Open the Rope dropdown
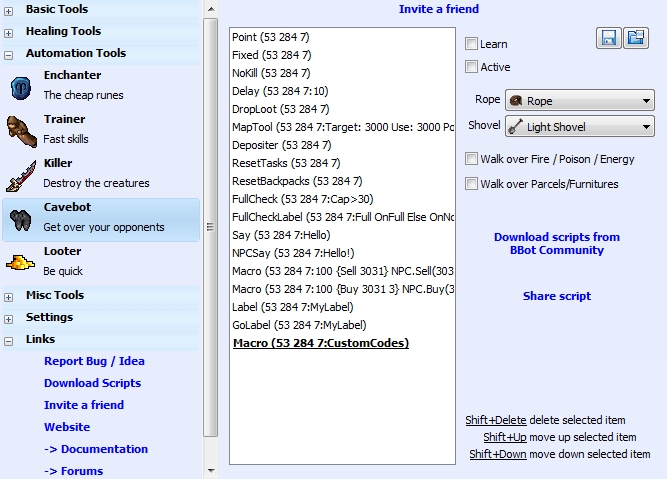This screenshot has width=667, height=479. click(x=579, y=101)
